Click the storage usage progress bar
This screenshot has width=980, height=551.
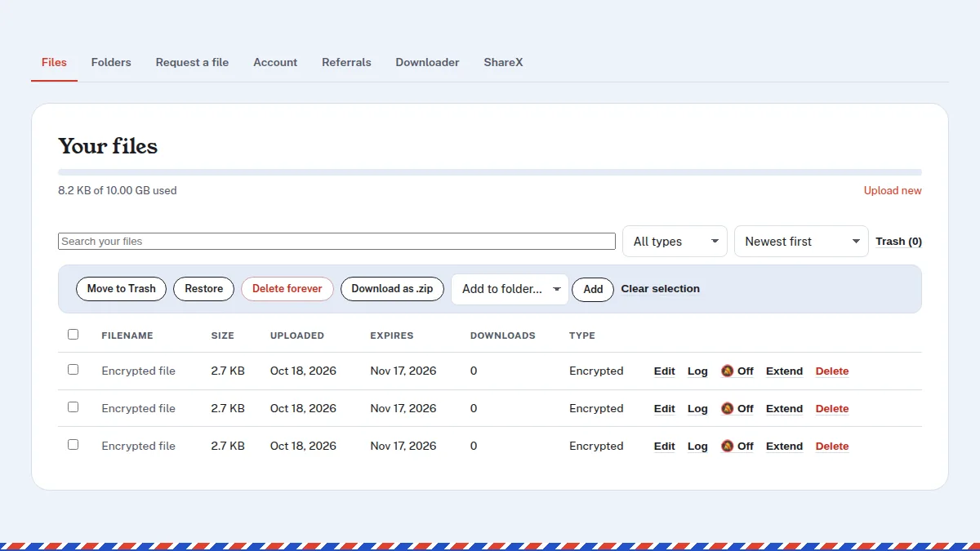tap(490, 172)
